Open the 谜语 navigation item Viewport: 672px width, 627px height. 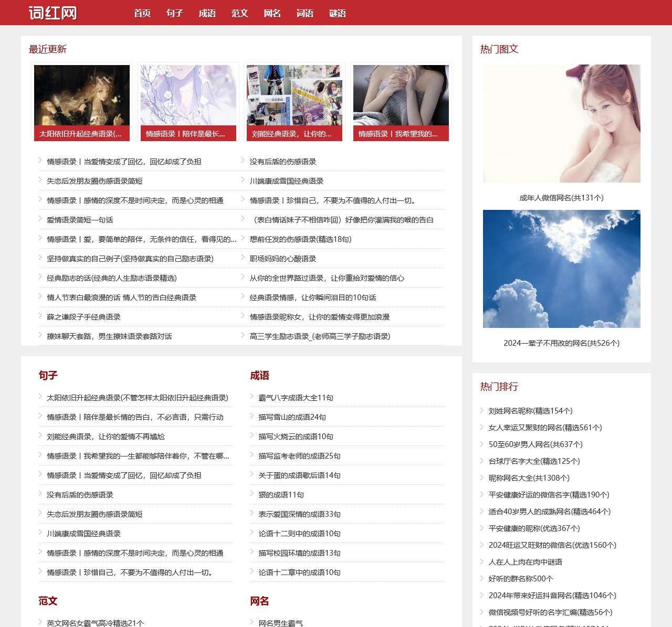pos(338,13)
